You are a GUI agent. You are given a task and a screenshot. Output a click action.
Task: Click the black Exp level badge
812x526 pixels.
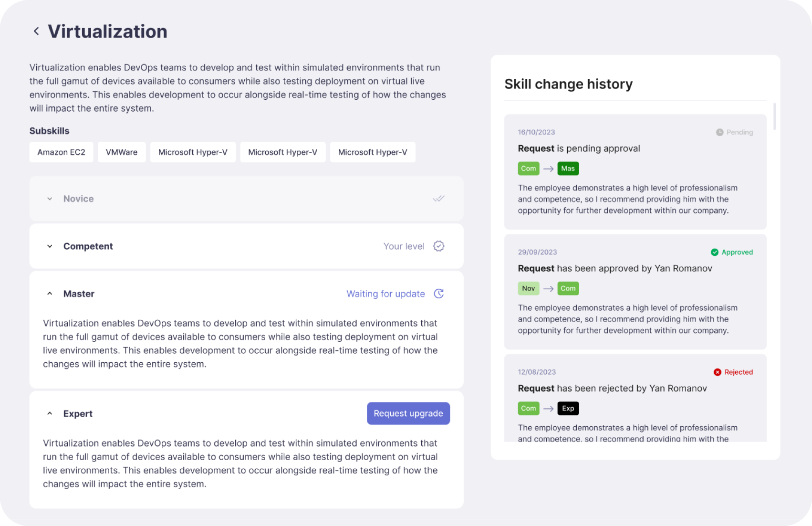568,409
